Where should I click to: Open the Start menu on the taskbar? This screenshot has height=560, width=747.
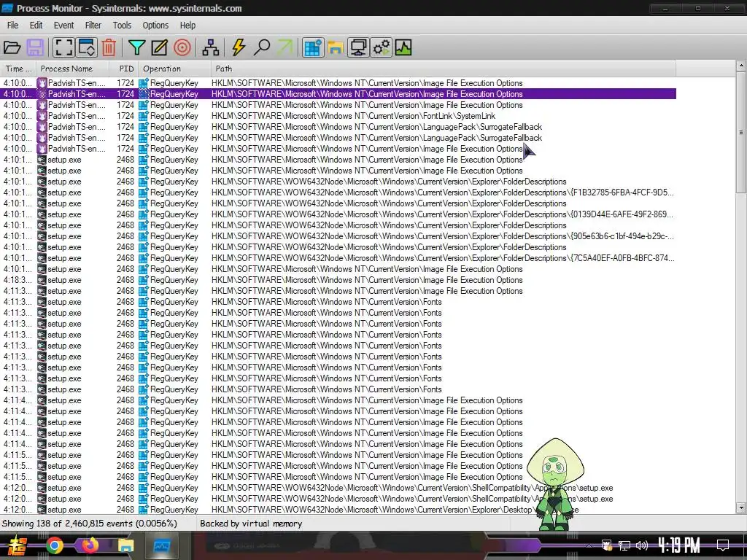16,545
